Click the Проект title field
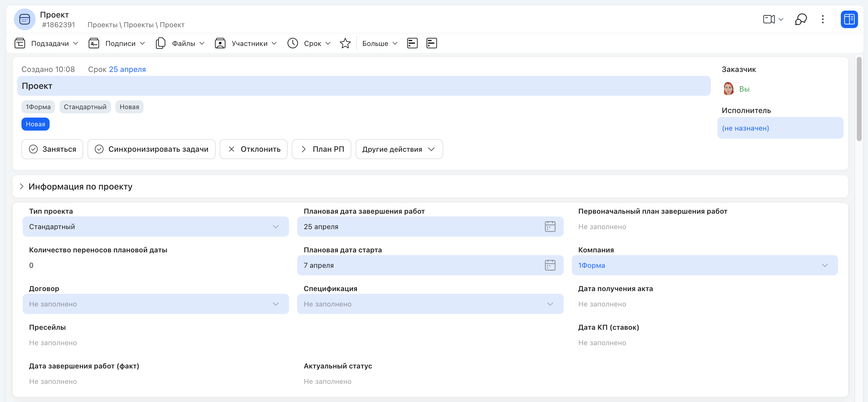This screenshot has height=402, width=868. point(364,86)
